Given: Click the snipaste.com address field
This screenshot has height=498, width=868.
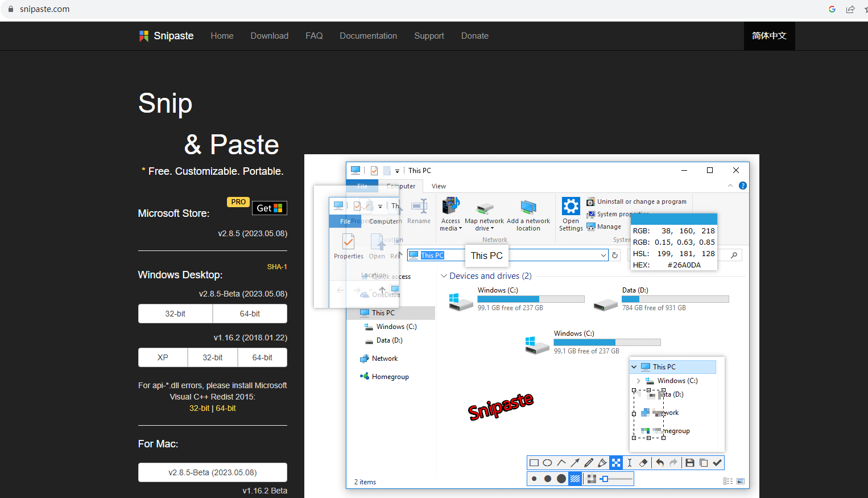Looking at the screenshot, I should [44, 9].
